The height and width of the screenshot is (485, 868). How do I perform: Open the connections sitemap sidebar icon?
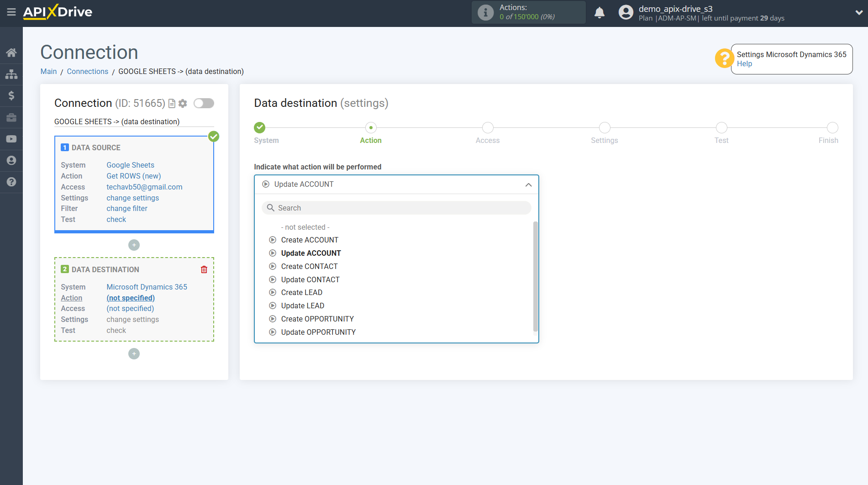11,74
